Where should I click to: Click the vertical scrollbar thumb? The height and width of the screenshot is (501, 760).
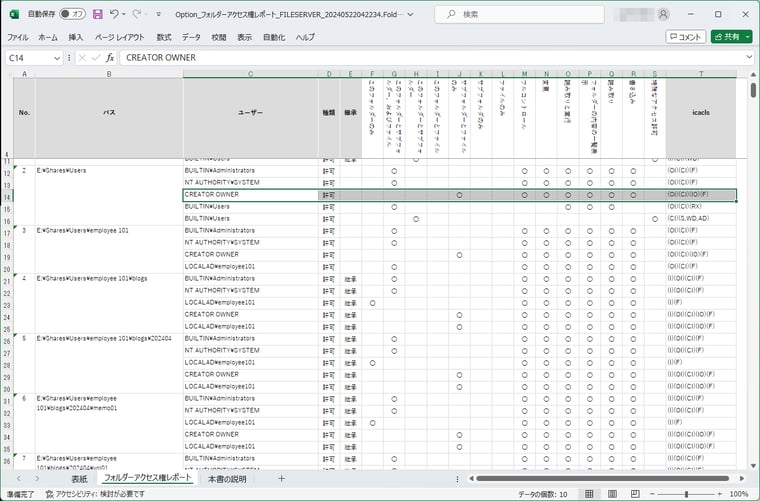753,90
